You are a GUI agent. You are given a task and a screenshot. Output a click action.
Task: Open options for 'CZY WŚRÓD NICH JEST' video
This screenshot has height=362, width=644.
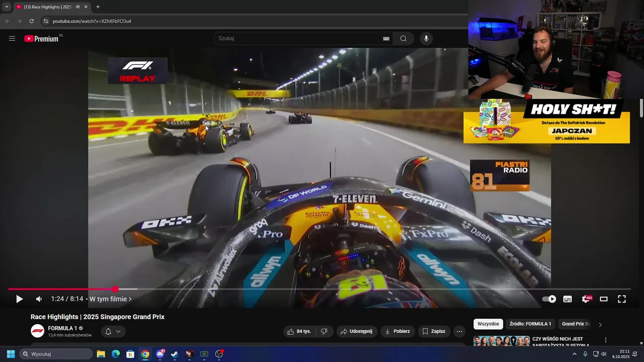click(606, 340)
